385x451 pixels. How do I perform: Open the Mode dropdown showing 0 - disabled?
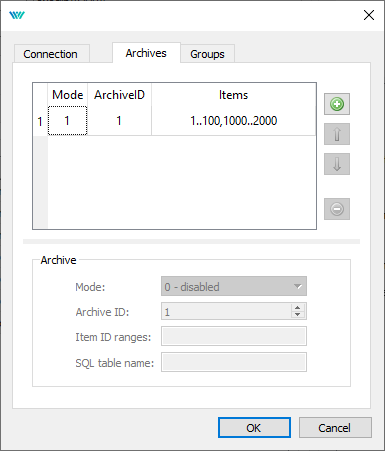pyautogui.click(x=234, y=286)
